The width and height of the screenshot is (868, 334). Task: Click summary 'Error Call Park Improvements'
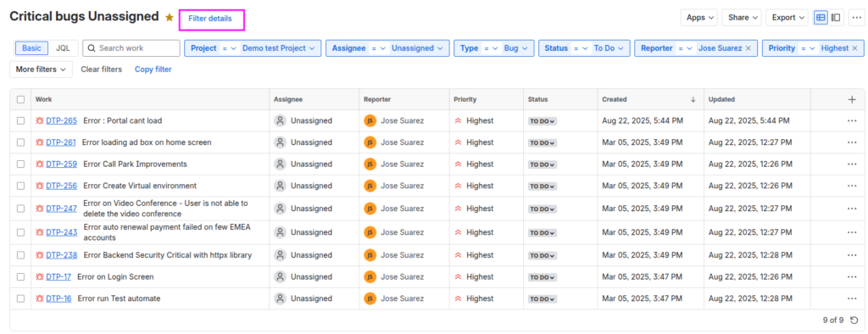click(x=135, y=164)
